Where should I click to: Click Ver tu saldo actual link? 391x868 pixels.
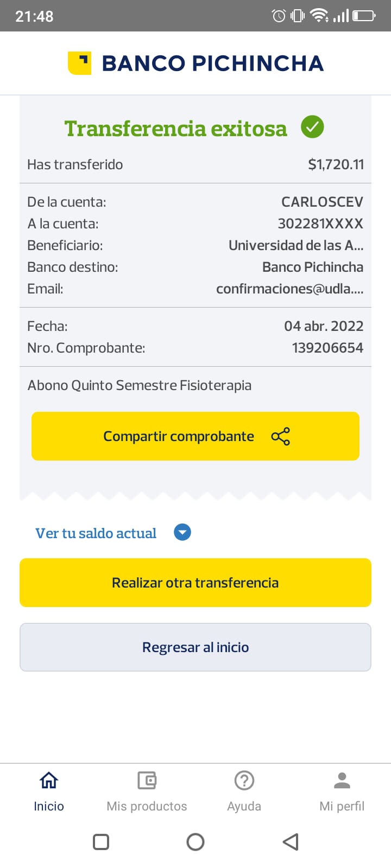[96, 533]
